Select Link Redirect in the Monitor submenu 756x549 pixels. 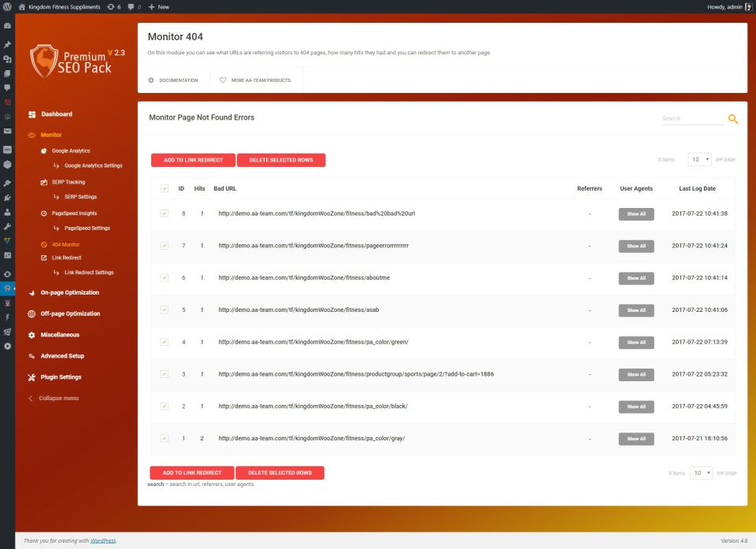66,258
